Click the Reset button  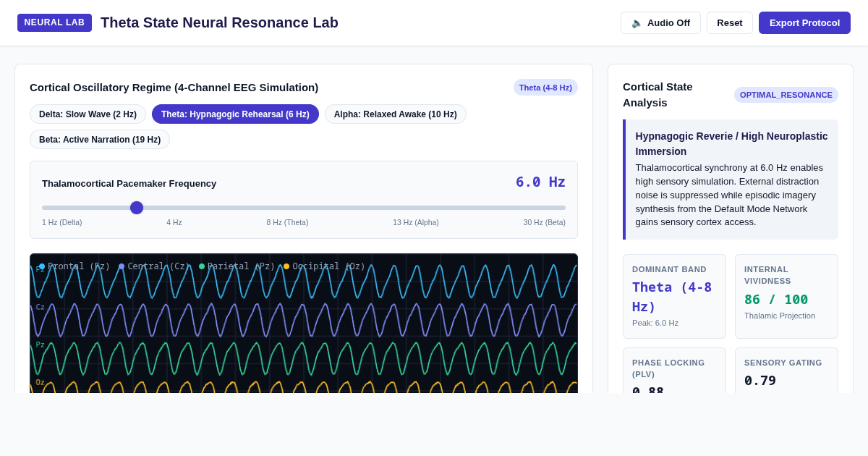(x=730, y=22)
